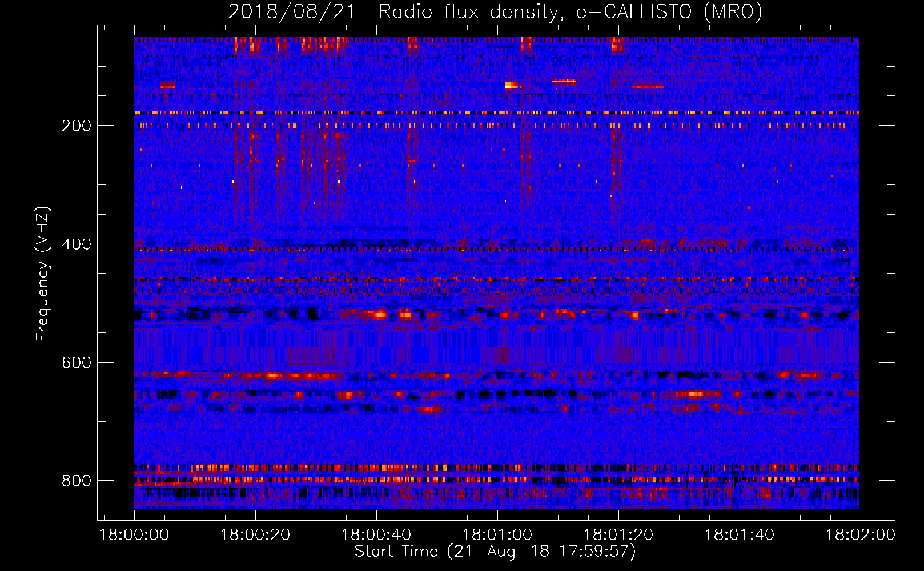Click the "Start Time (21-Aug-18 17:59:57)" label

(495, 552)
